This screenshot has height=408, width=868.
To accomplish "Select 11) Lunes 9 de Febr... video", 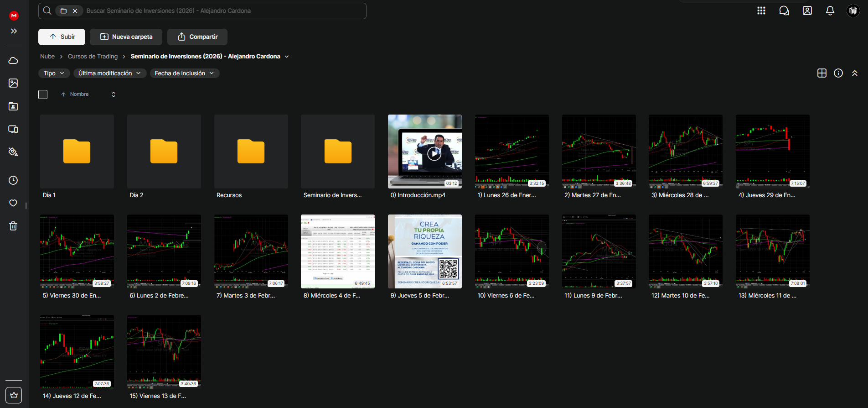I will pyautogui.click(x=599, y=251).
